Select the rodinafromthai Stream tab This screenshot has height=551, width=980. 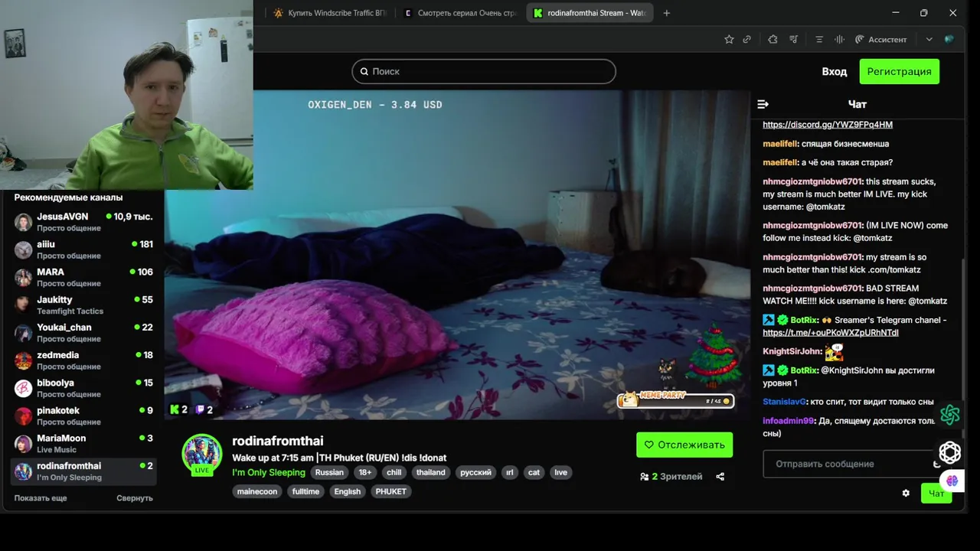(588, 13)
